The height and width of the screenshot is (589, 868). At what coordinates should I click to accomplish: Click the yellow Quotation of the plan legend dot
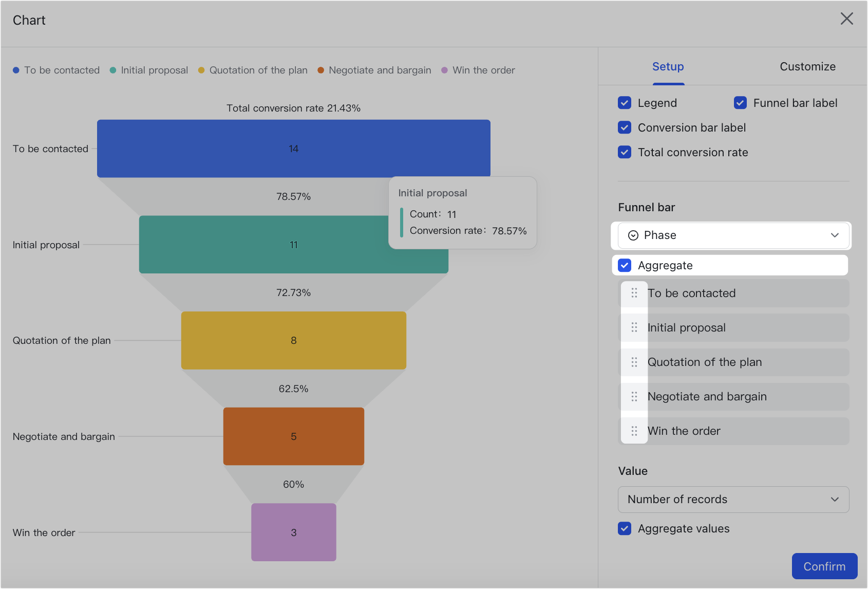(201, 70)
